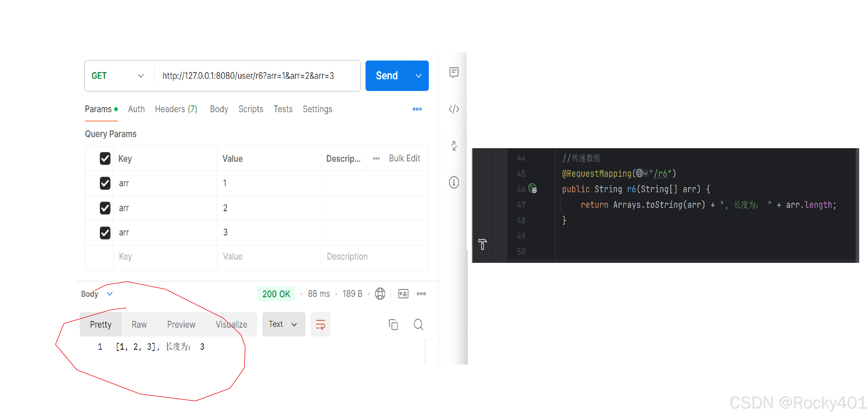Viewport: 868px width, 417px height.
Task: Open the GET method dropdown
Action: point(118,76)
